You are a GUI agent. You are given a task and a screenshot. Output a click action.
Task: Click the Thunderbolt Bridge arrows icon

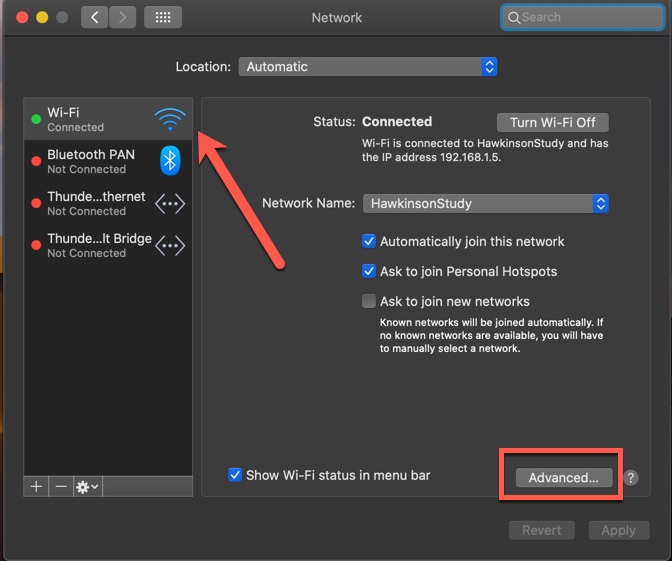(170, 245)
